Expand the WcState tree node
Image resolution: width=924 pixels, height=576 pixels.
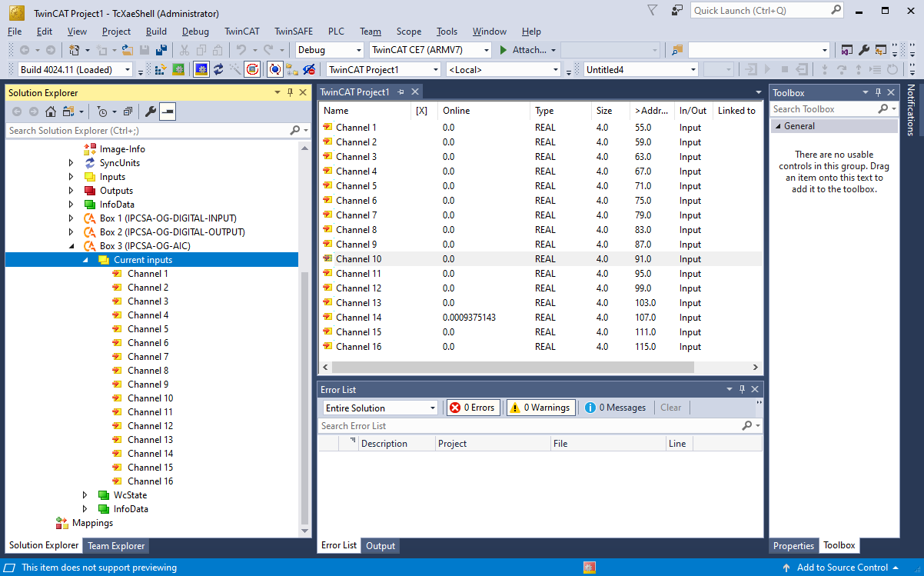(85, 495)
